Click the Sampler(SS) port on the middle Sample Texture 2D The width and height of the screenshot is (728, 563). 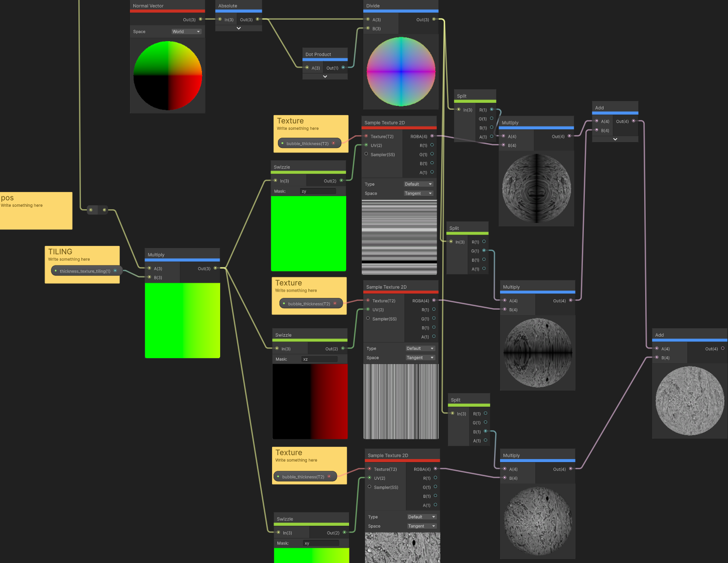click(368, 318)
